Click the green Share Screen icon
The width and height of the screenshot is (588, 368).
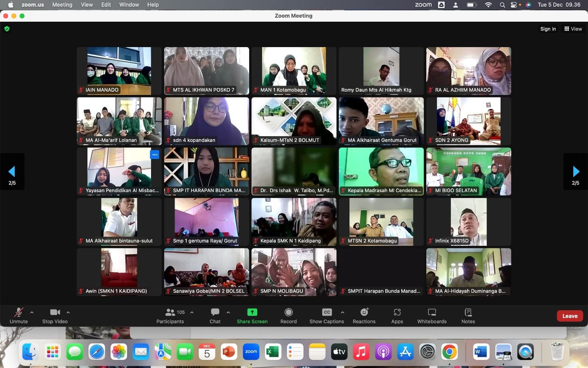[x=252, y=312]
